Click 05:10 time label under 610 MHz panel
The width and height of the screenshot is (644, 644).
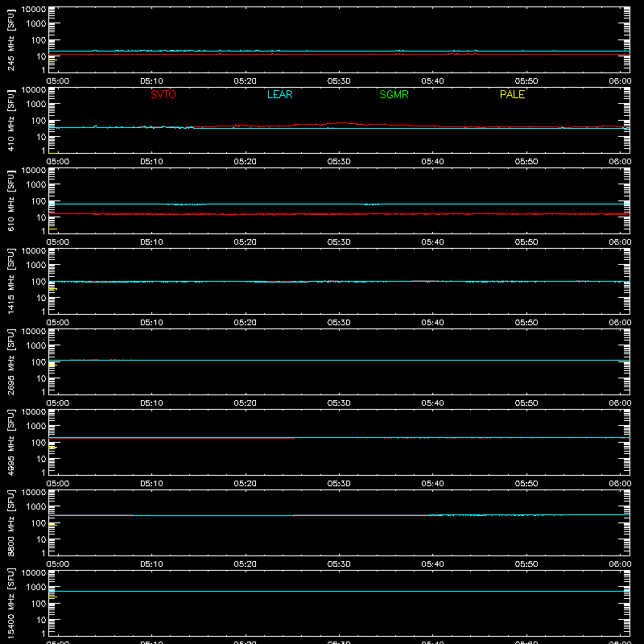151,242
